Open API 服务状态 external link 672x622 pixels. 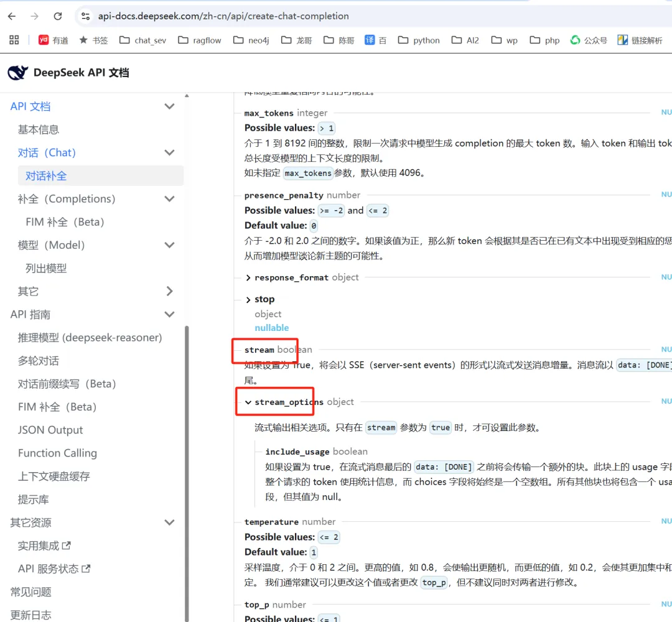pos(54,569)
